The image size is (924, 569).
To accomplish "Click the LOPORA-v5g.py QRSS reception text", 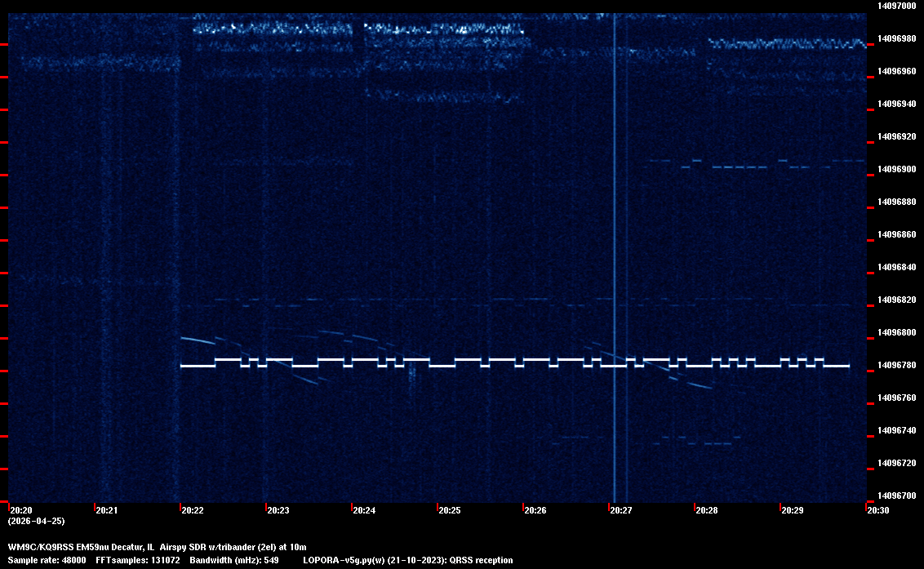I will coord(407,560).
